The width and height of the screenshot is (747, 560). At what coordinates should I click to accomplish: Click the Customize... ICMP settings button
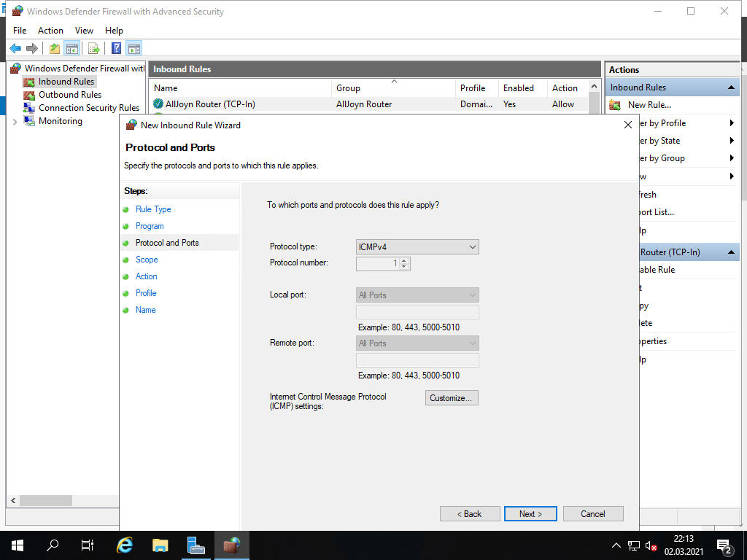pyautogui.click(x=452, y=398)
